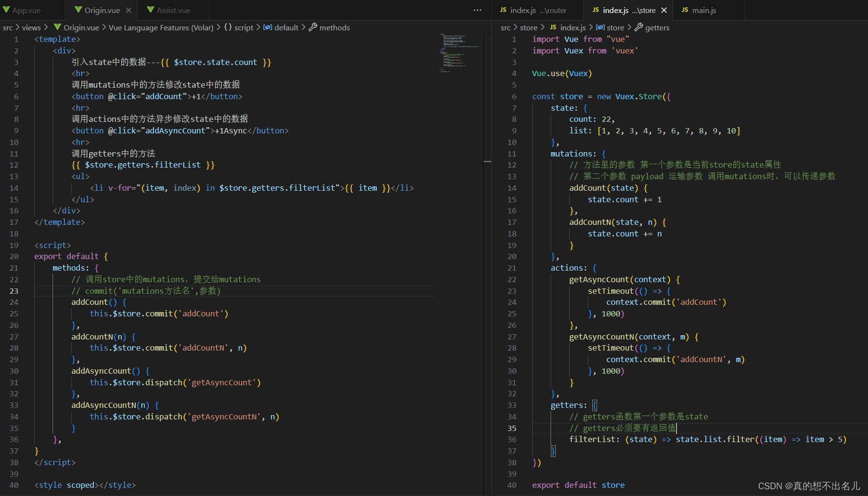Click 'filterList: (state)' getter definition
This screenshot has width=868, height=496.
click(613, 439)
